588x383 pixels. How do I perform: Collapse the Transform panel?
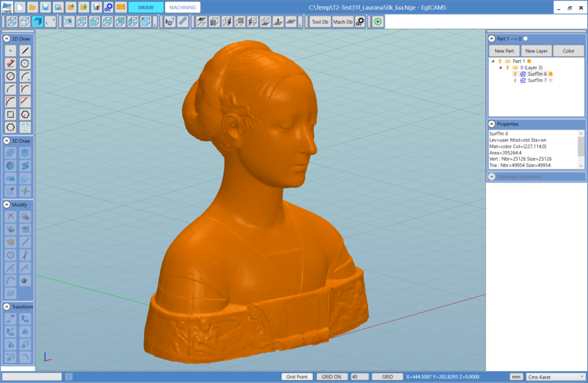7,307
